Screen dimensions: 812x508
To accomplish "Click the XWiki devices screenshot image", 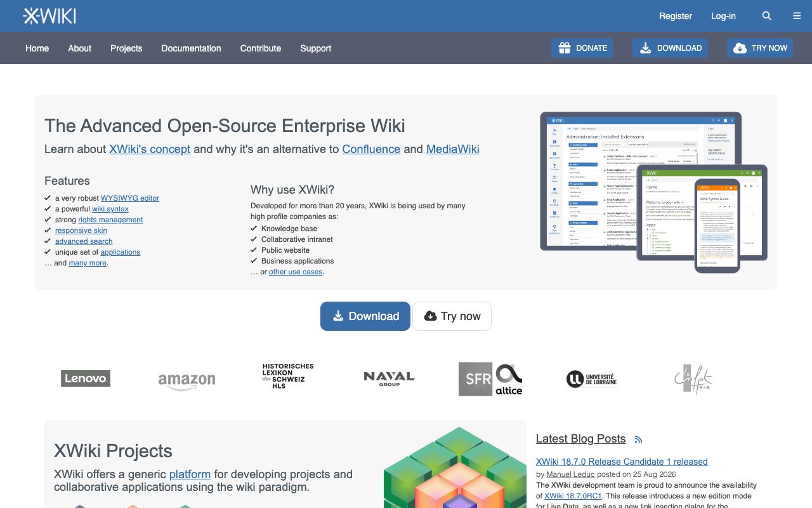I will point(653,192).
